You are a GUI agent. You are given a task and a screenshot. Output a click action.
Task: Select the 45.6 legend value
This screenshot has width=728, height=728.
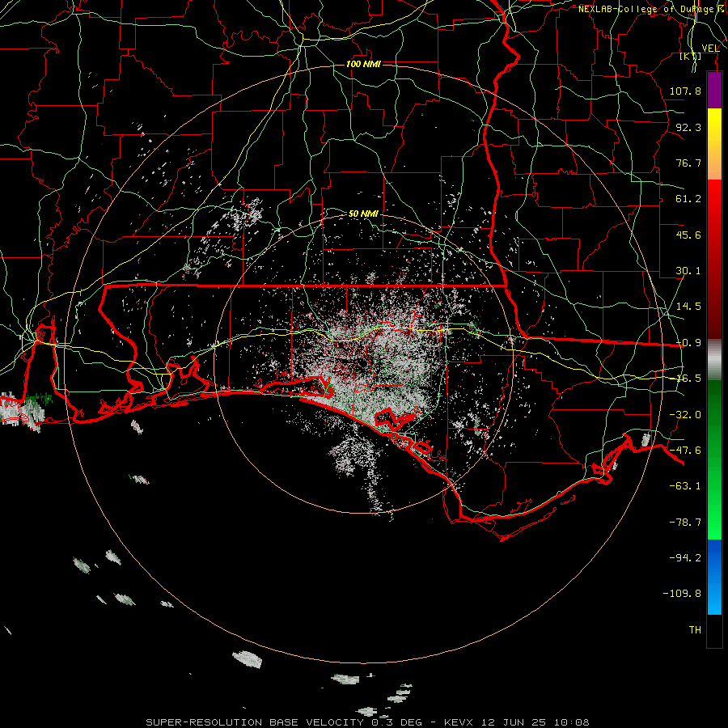click(688, 235)
